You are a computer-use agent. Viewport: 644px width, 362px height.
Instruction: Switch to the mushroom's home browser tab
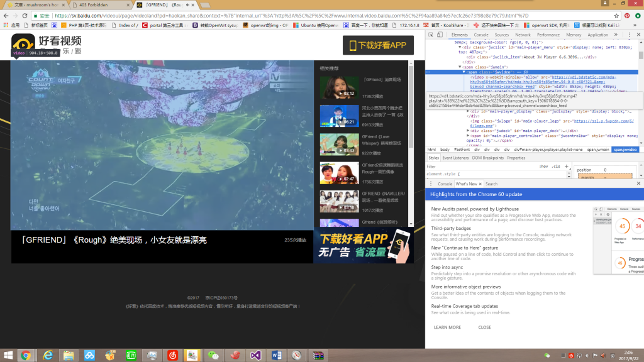coord(36,5)
